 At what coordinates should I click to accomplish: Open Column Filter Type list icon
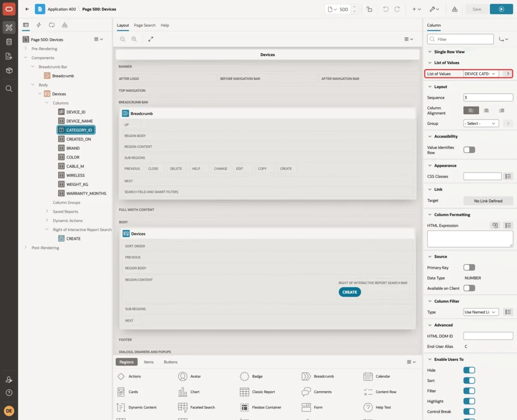[508, 312]
